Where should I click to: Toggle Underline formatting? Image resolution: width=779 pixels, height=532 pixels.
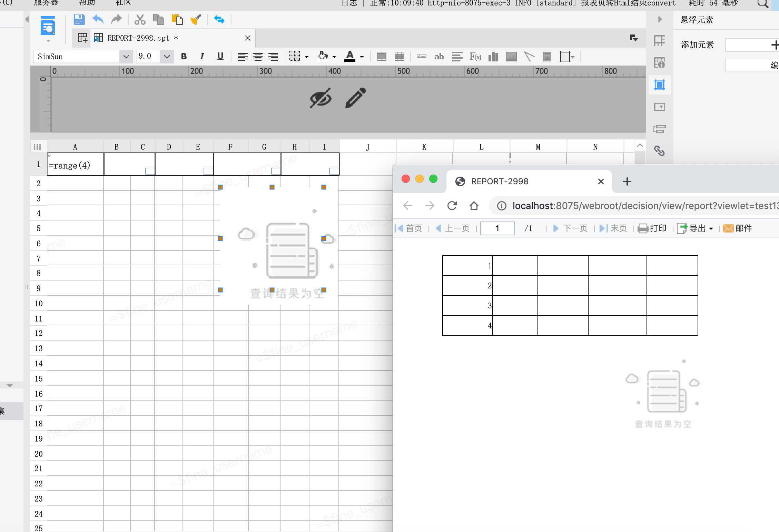[220, 57]
